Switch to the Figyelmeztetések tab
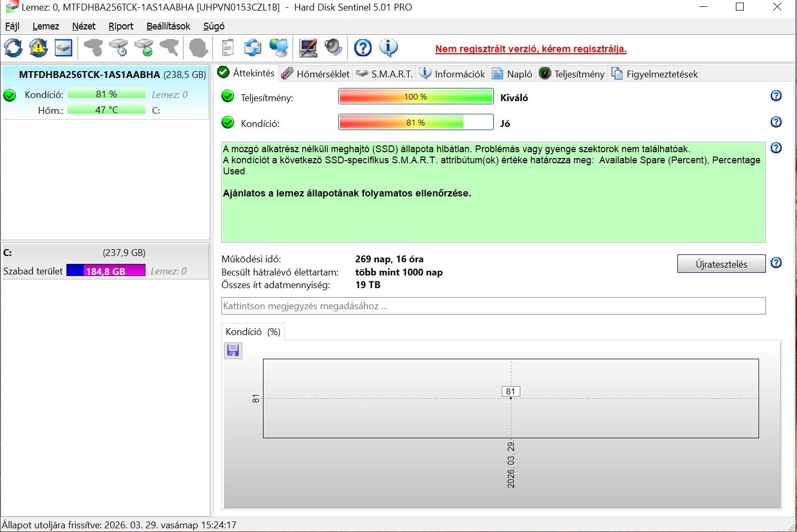 pyautogui.click(x=654, y=74)
